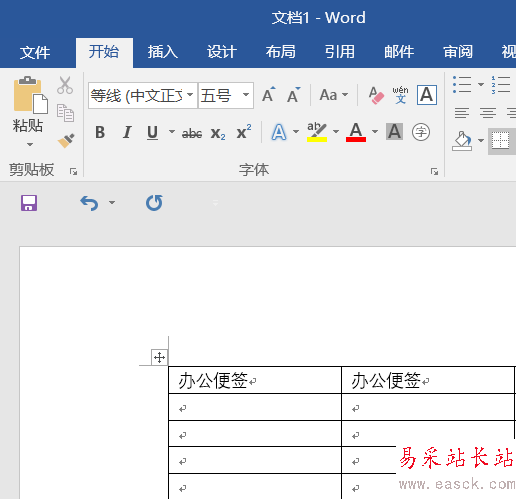Switch to the 审阅 tab
The height and width of the screenshot is (499, 516).
pyautogui.click(x=458, y=52)
